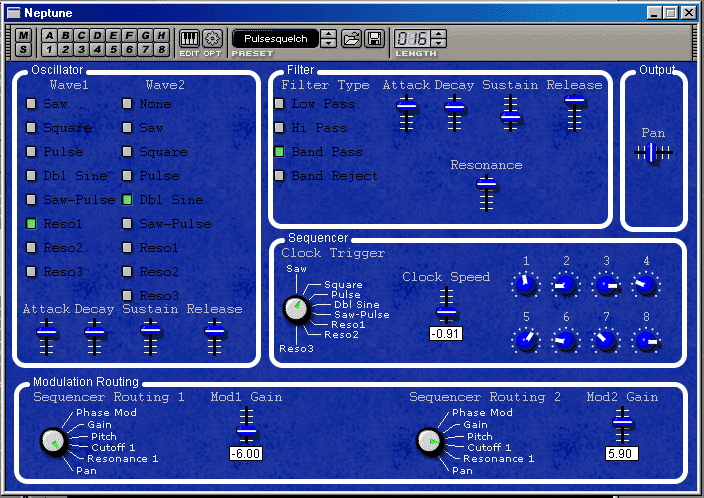Click the Neptune window system menu icon

pos(14,13)
